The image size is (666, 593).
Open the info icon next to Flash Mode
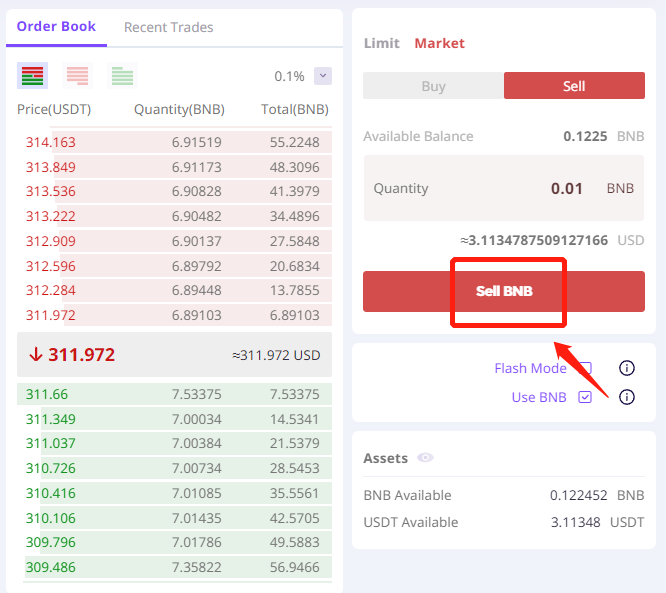pyautogui.click(x=626, y=368)
